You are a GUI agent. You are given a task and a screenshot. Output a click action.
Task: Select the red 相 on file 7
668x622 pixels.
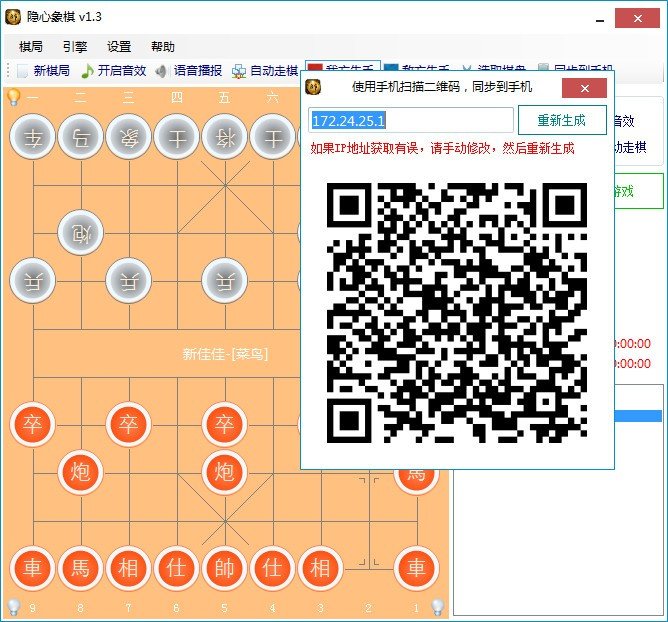[x=128, y=568]
